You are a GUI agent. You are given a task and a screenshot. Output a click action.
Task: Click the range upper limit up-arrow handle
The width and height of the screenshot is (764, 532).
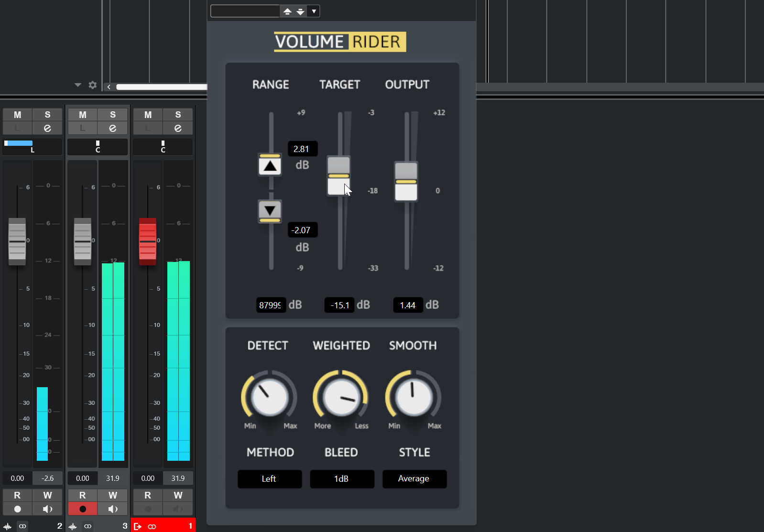point(270,164)
